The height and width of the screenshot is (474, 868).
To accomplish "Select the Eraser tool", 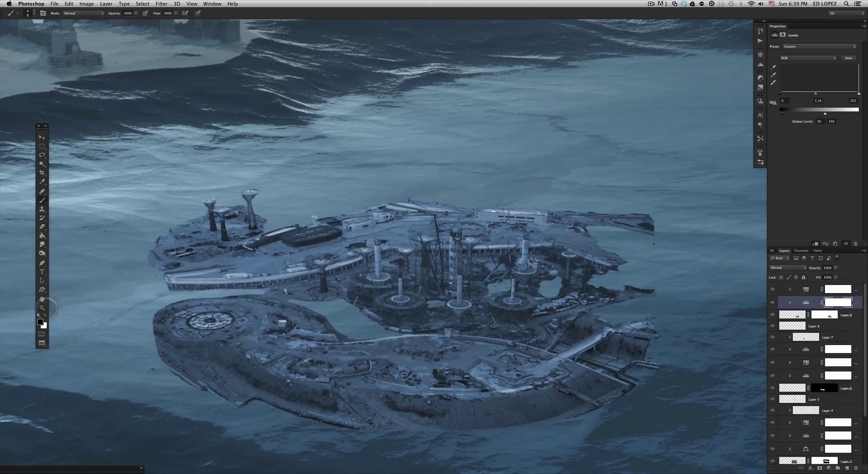I will tap(42, 227).
